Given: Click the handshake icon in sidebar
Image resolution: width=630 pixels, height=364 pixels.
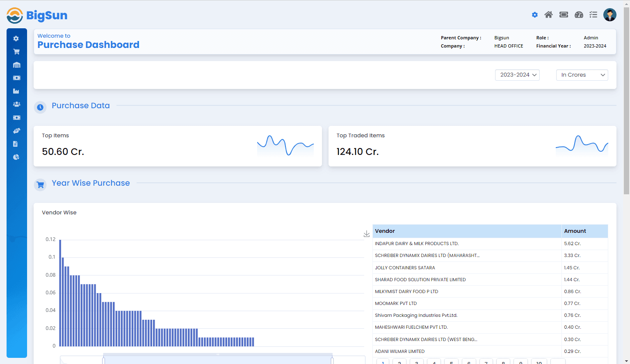Looking at the screenshot, I should (16, 131).
